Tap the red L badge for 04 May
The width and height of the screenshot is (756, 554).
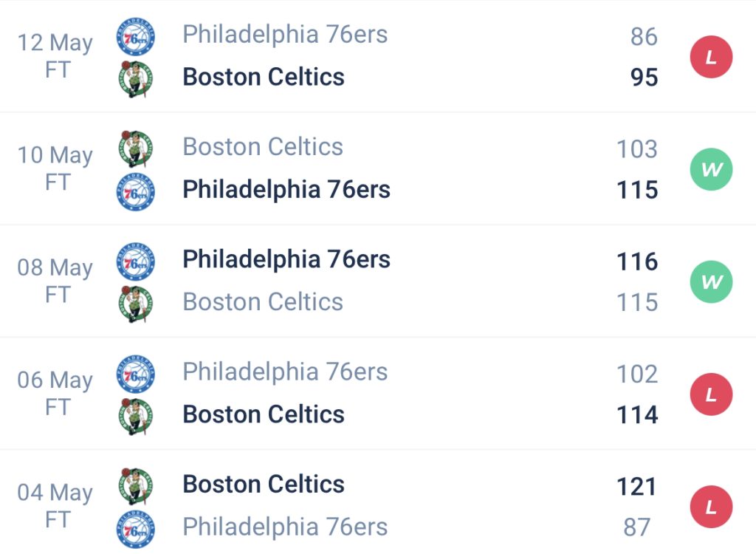pos(711,507)
